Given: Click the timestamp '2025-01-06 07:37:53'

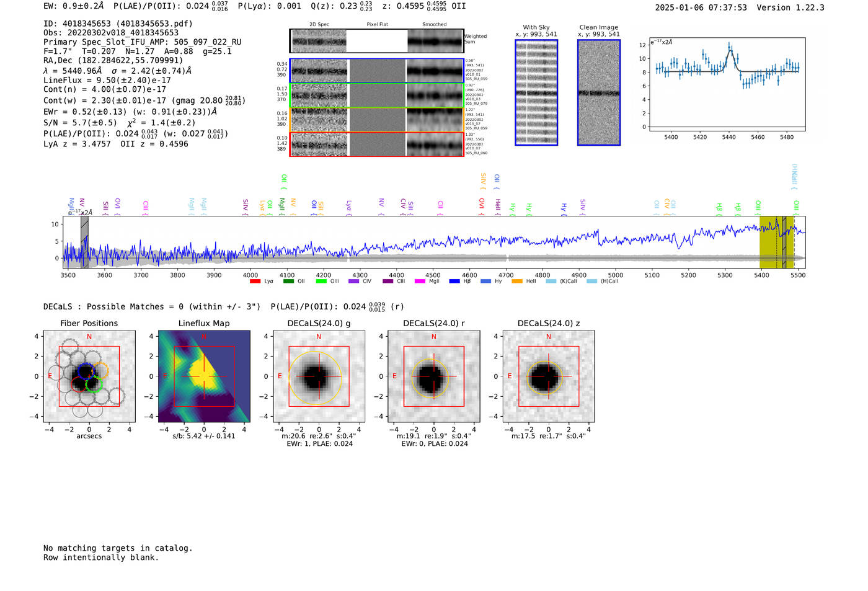Looking at the screenshot, I should pyautogui.click(x=701, y=7).
